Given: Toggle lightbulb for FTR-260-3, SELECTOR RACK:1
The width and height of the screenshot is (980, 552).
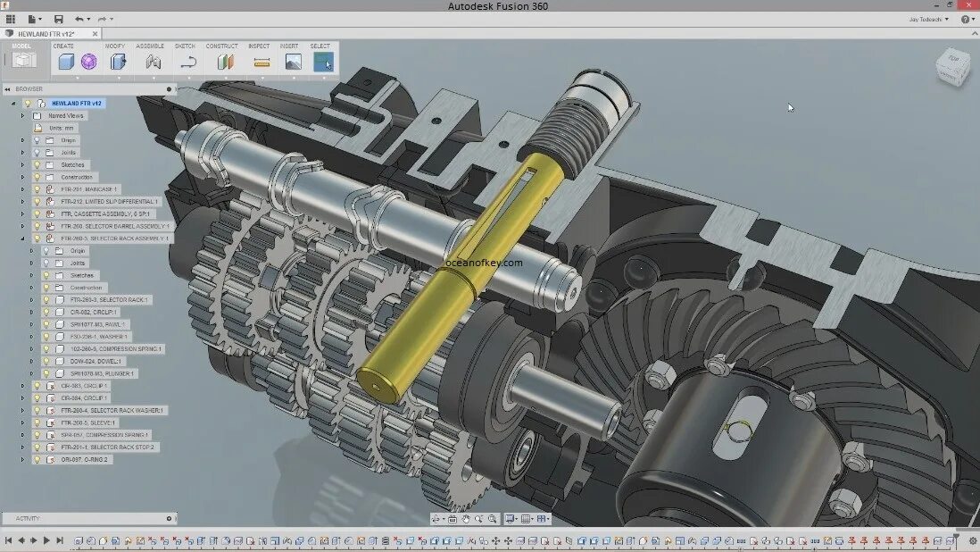Looking at the screenshot, I should [46, 299].
